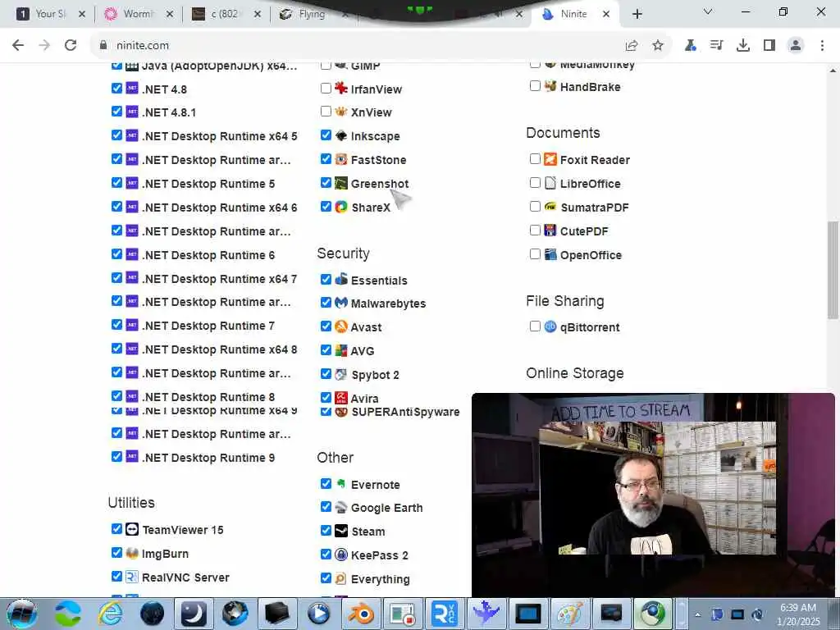Uncheck the .NET 4.8 checkbox
Screen dimensions: 840x630
116,88
